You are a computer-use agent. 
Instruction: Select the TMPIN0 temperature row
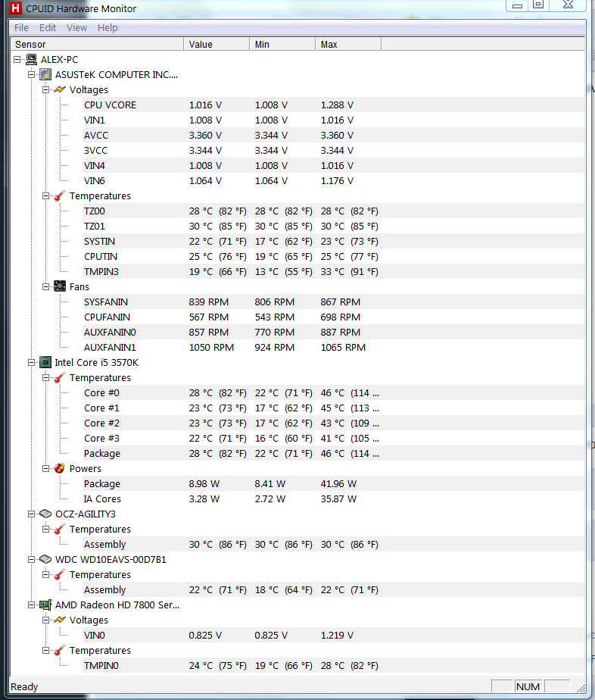point(333,666)
